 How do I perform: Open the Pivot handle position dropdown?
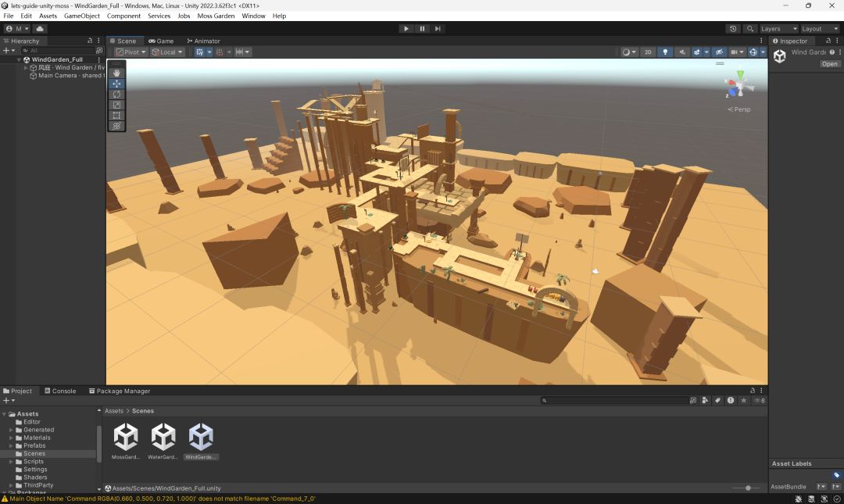point(131,52)
